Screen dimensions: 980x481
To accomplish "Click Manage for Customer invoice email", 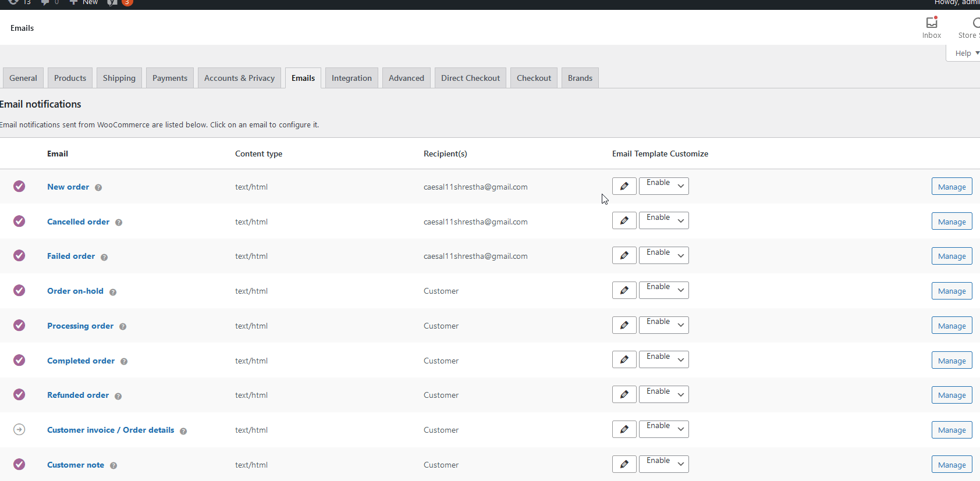I will tap(951, 430).
